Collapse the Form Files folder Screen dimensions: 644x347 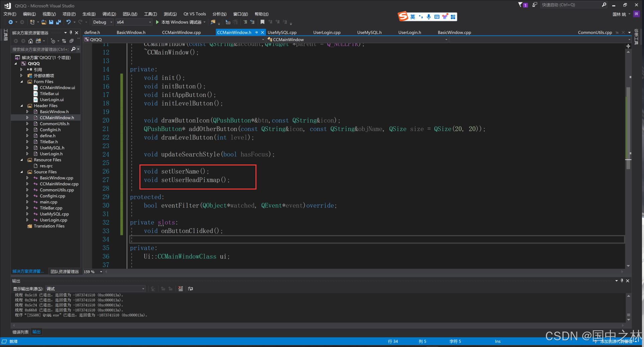coord(22,82)
